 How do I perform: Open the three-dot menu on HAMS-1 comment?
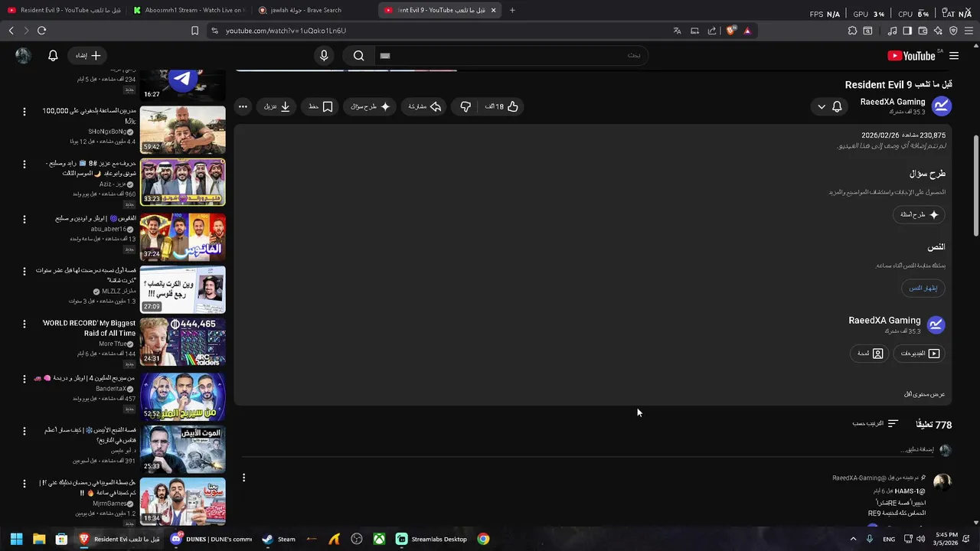243,478
